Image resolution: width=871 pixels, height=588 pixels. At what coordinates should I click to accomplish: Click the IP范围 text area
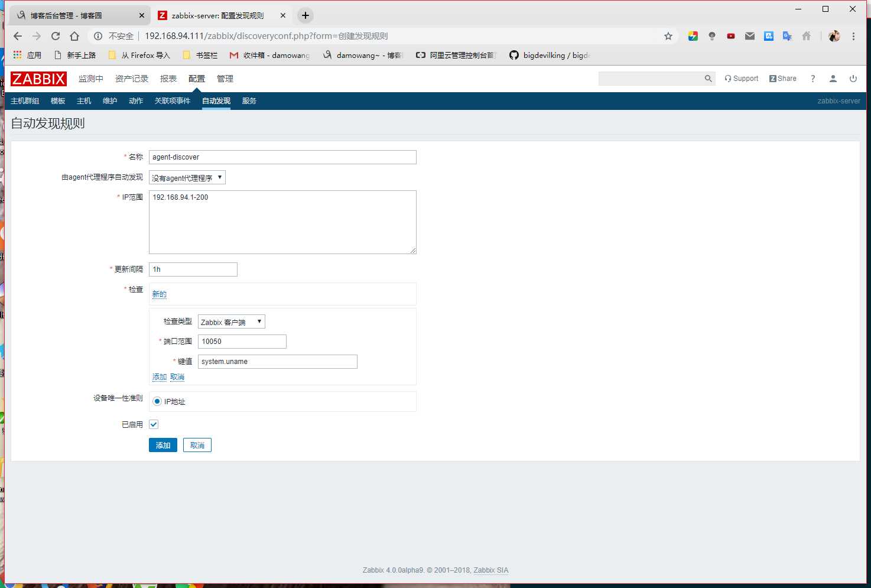pos(282,222)
